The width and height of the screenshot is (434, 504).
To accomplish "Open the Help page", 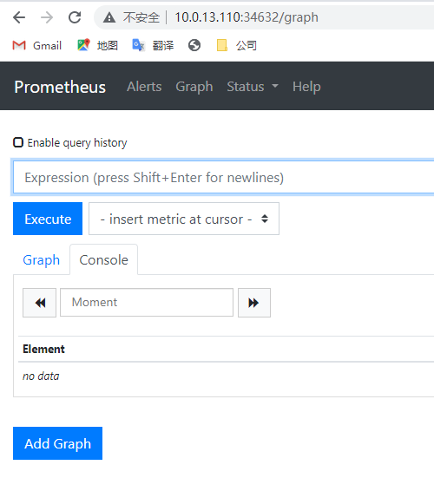I will pyautogui.click(x=306, y=87).
